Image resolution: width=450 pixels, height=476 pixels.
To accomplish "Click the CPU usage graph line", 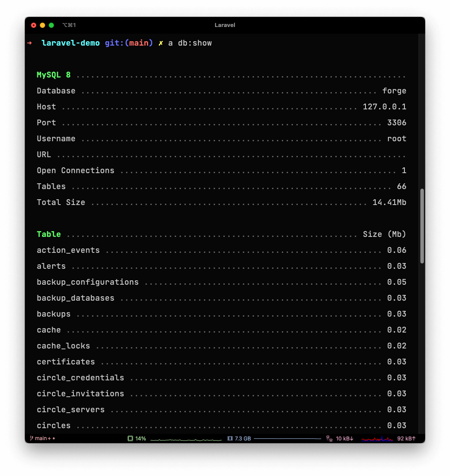I will [186, 439].
